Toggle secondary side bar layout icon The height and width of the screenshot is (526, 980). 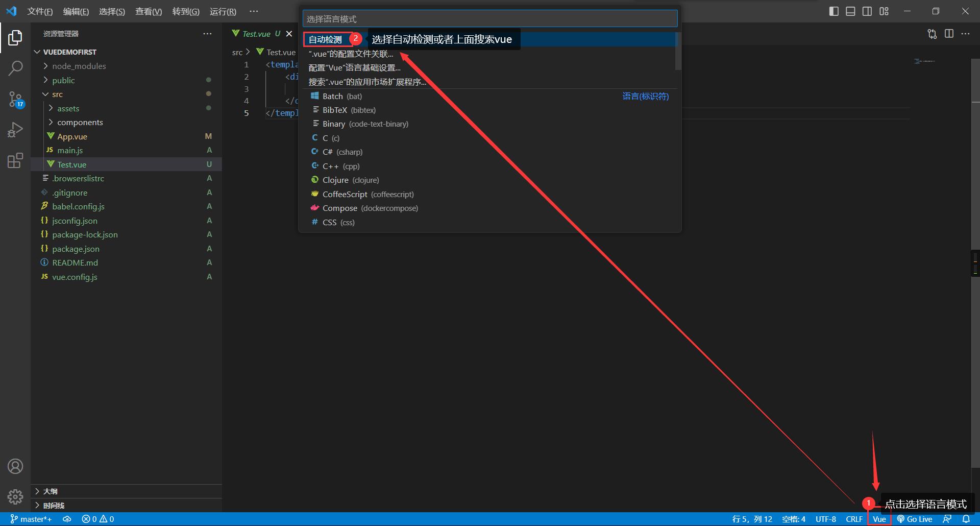[867, 11]
